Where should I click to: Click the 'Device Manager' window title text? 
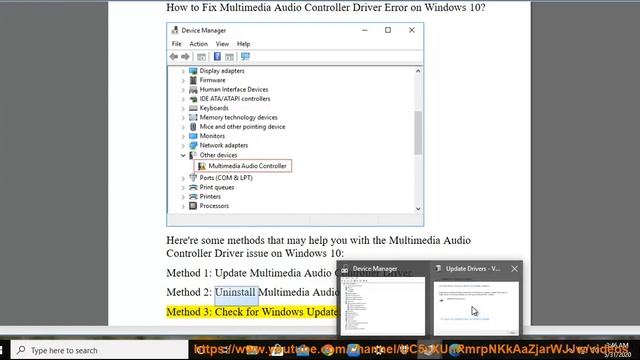(204, 31)
